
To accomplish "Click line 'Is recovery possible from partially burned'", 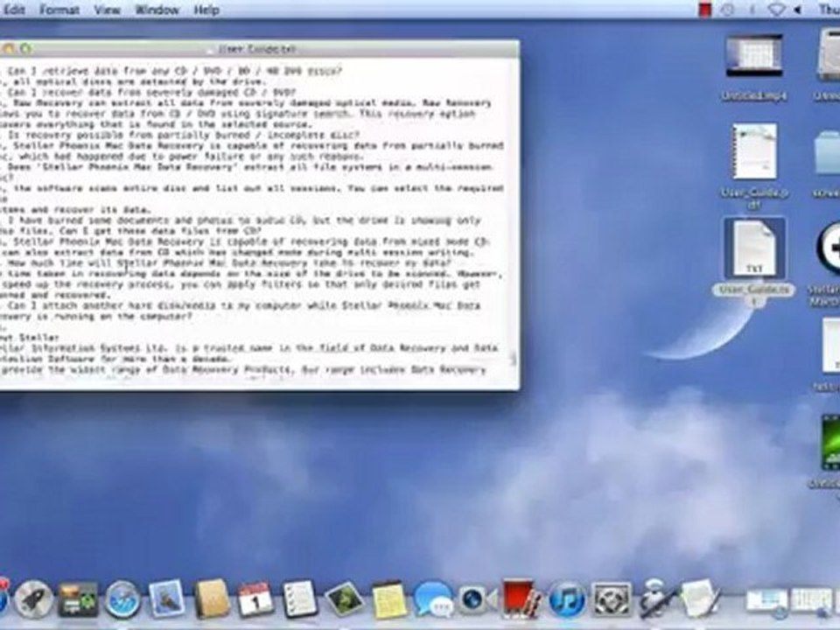I will pyautogui.click(x=184, y=135).
